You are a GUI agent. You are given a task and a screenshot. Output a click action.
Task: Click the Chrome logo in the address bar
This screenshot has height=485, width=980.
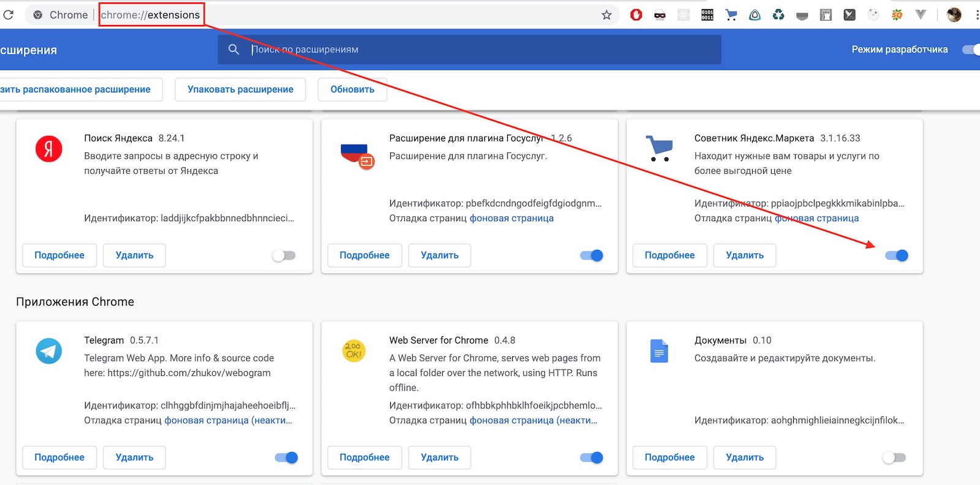click(x=38, y=15)
